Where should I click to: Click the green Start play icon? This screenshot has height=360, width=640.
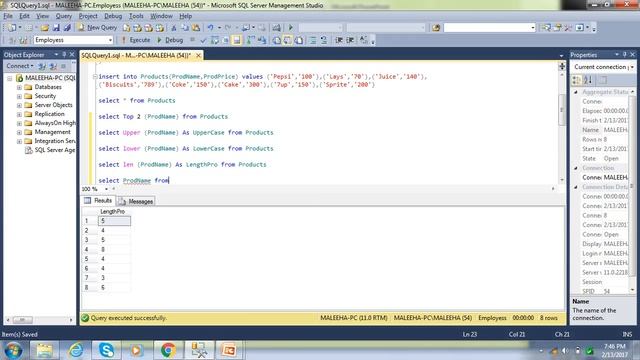pyautogui.click(x=291, y=27)
